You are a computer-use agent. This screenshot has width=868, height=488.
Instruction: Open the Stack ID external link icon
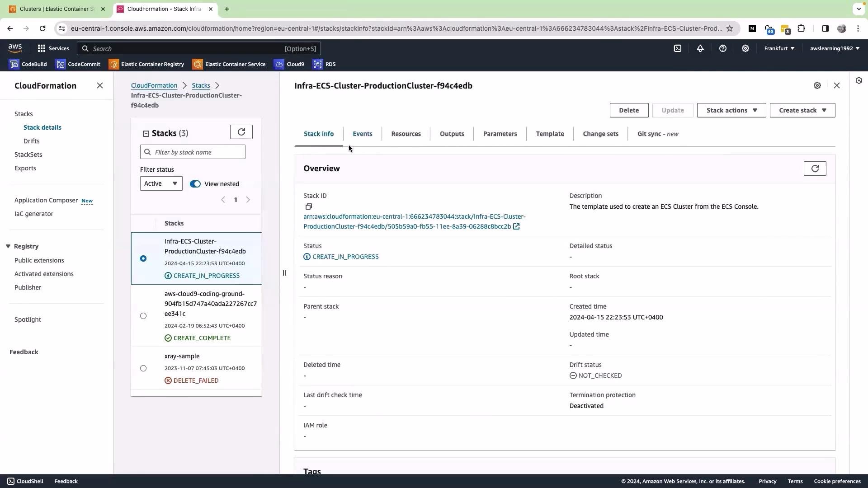[x=516, y=226]
